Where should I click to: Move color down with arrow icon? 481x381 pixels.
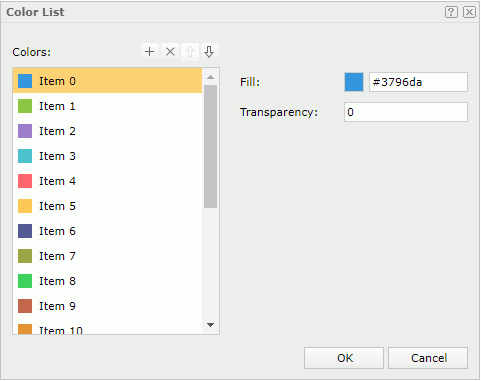coord(209,52)
